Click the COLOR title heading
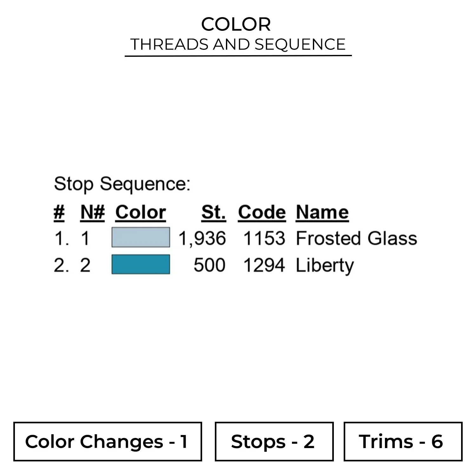The image size is (476, 476). click(x=236, y=24)
